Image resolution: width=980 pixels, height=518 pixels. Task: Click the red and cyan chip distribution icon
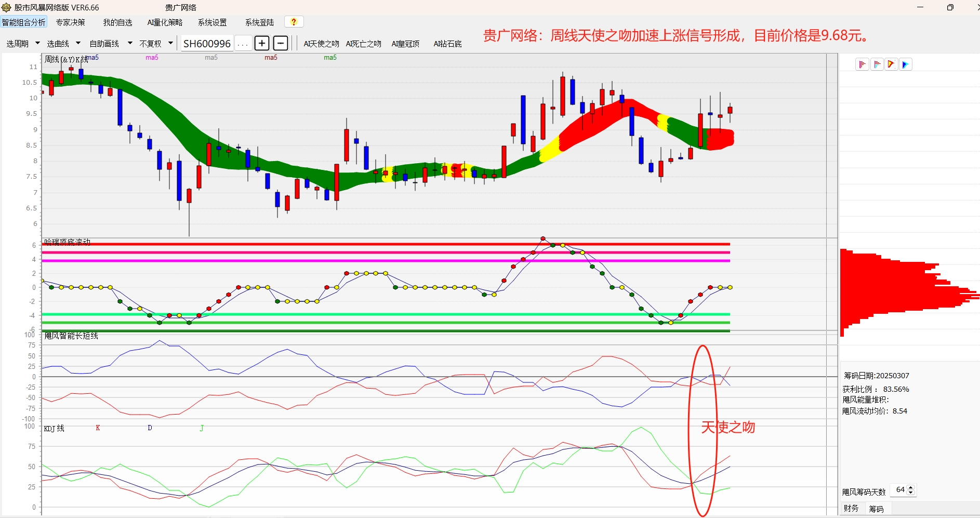coord(877,64)
